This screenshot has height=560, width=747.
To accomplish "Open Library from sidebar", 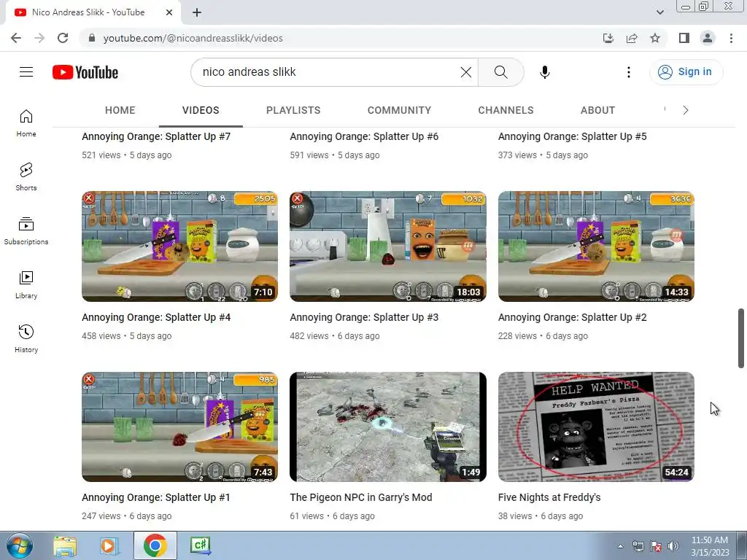I will tap(26, 285).
